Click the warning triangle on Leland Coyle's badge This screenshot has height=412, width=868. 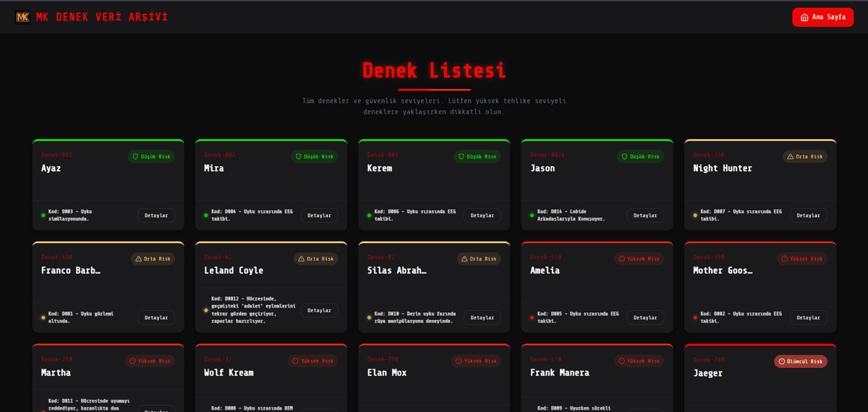click(x=301, y=258)
